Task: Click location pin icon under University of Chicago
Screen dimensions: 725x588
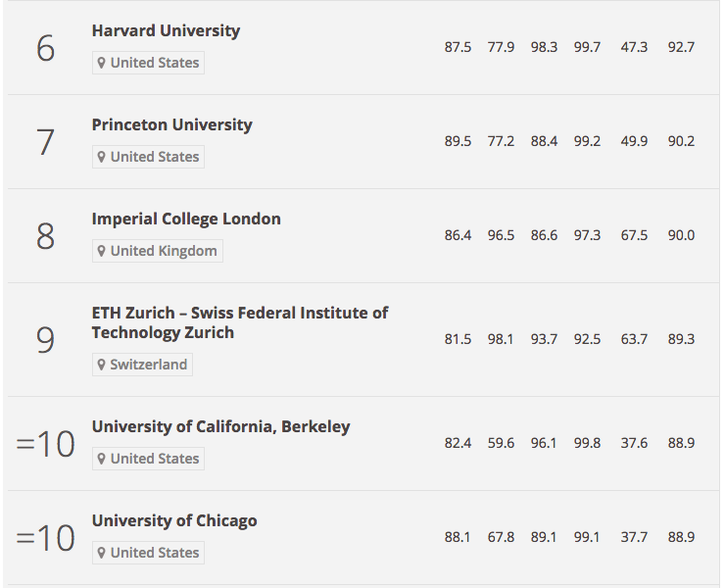Action: pyautogui.click(x=101, y=553)
